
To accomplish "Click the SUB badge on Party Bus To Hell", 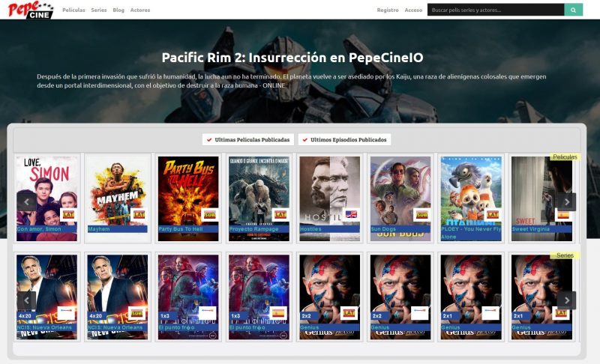I will tap(210, 215).
